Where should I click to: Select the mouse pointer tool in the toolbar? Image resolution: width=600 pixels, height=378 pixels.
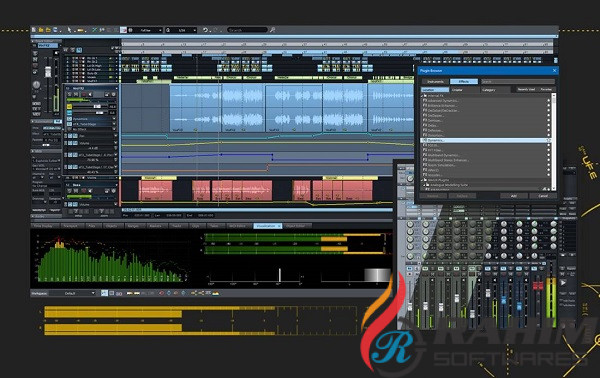click(x=69, y=30)
